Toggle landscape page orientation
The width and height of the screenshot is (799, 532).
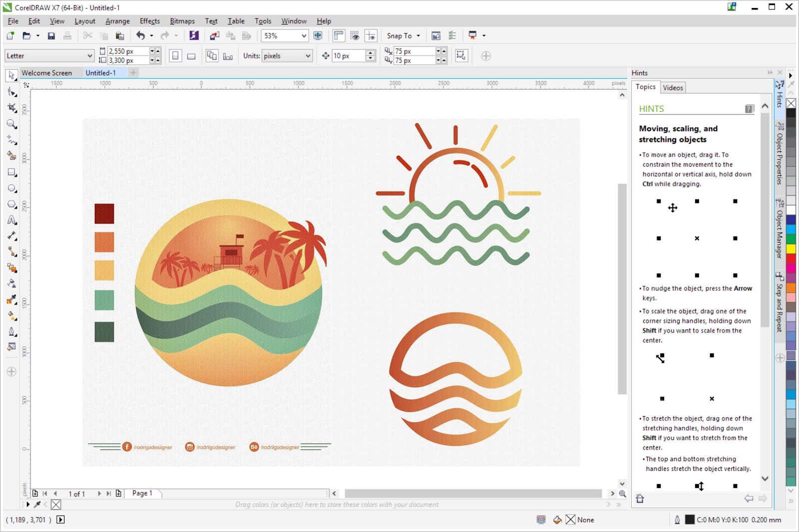coord(190,56)
